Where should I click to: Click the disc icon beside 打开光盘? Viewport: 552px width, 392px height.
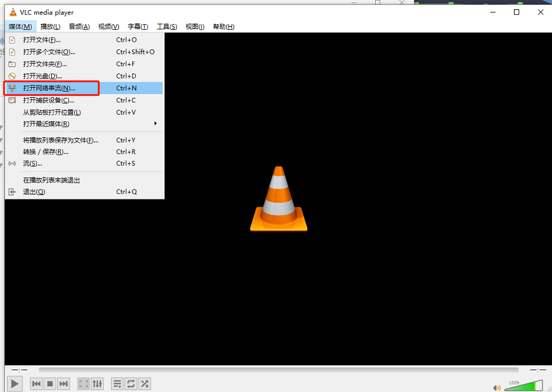(12, 76)
